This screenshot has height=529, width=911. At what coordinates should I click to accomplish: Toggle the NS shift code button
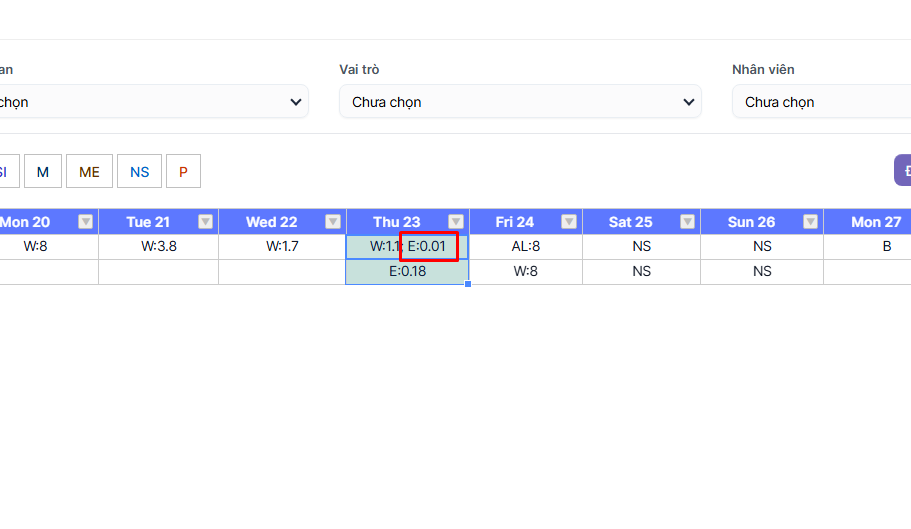pos(139,172)
